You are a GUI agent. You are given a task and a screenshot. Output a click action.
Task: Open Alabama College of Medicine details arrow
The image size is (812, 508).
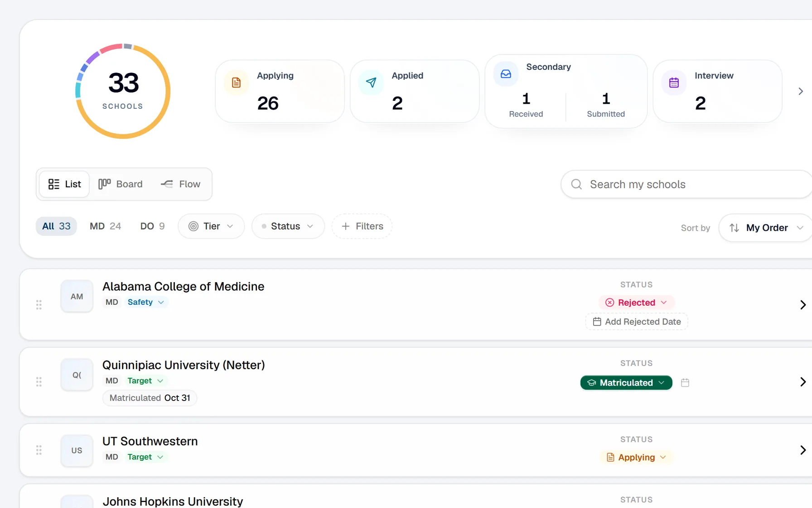pyautogui.click(x=802, y=304)
